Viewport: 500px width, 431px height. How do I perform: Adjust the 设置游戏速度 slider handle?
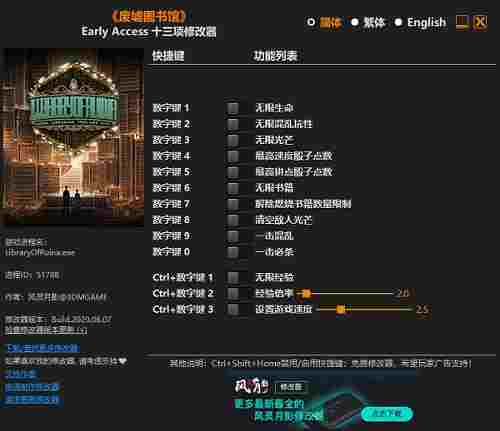click(340, 309)
